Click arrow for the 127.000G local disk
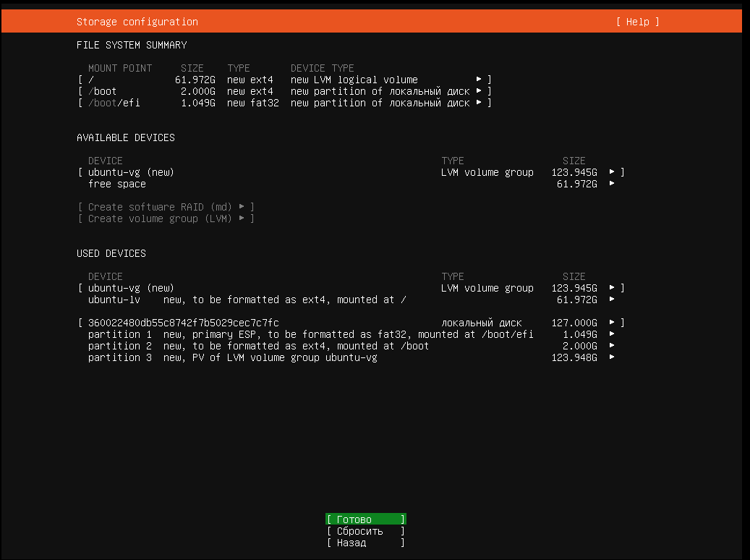 point(612,323)
